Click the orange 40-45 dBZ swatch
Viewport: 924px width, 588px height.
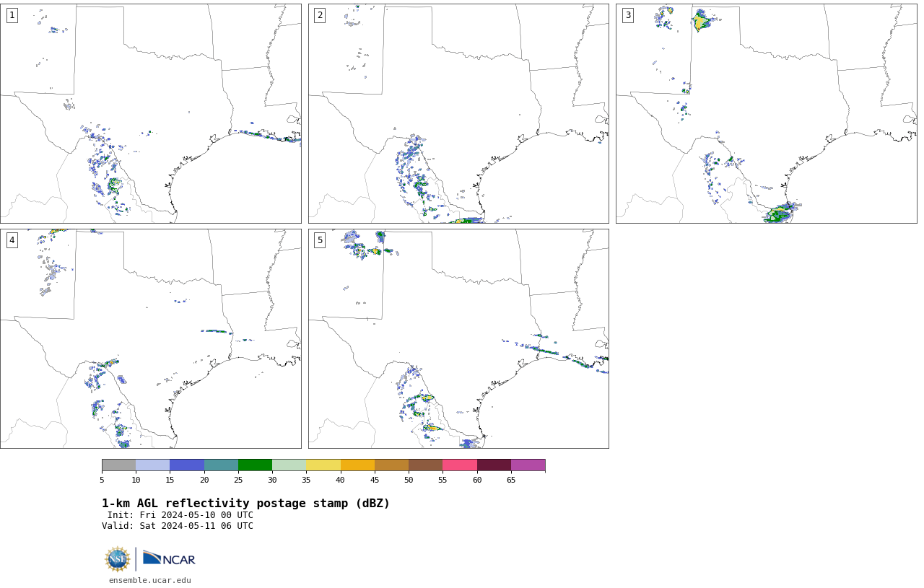click(357, 465)
